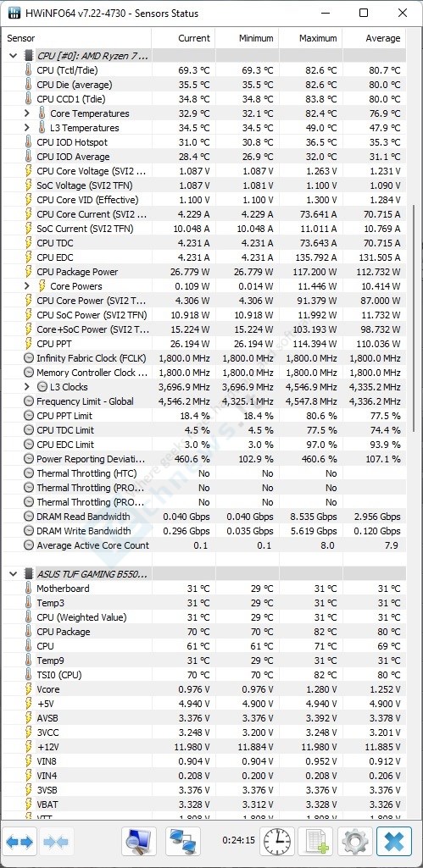Close sensors using the blue X button
Screen dimensions: 423x868
pos(394,842)
